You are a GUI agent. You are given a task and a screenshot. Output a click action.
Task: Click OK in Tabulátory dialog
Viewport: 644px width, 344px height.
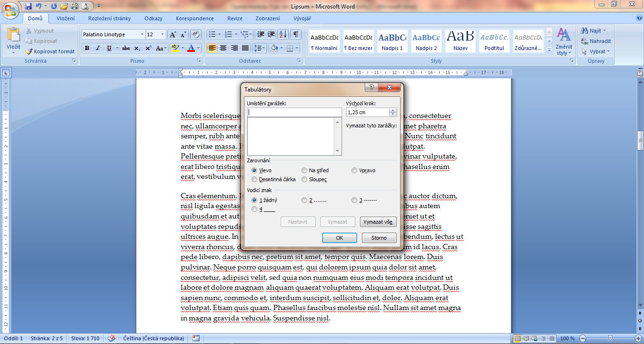coord(339,238)
